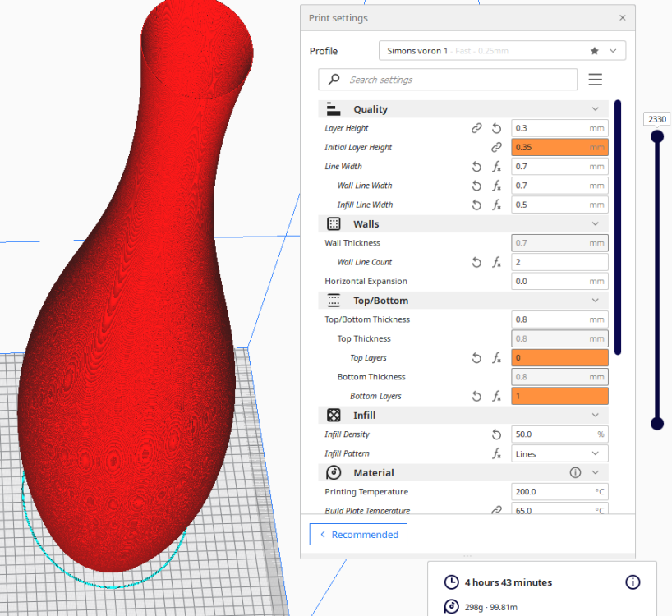Click the star icon in the Profile selector
The image size is (672, 616).
point(595,51)
